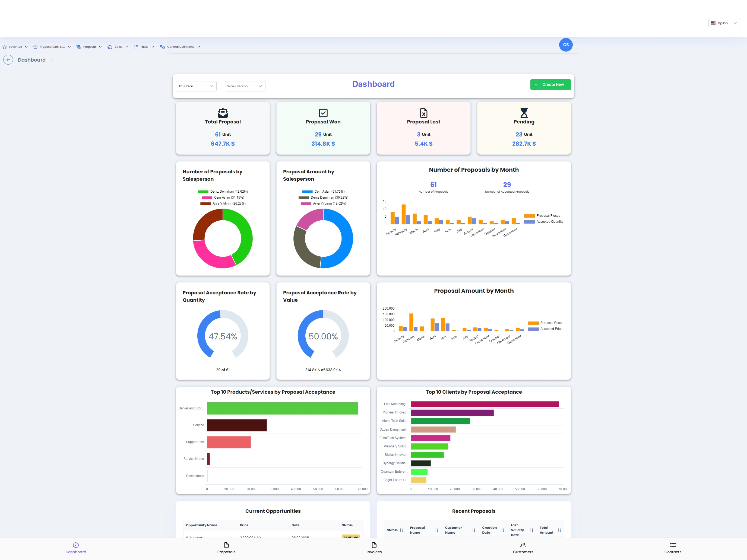Open the CS user avatar

[566, 44]
